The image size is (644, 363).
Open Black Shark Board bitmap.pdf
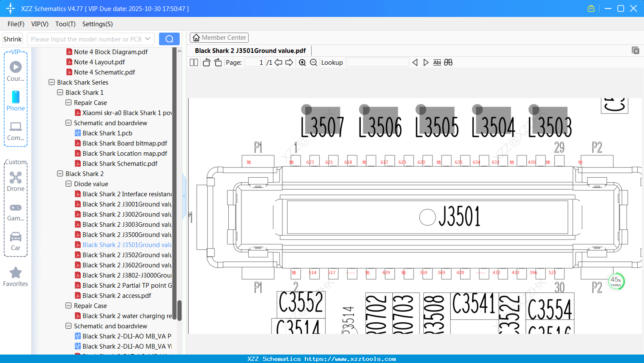coord(125,143)
